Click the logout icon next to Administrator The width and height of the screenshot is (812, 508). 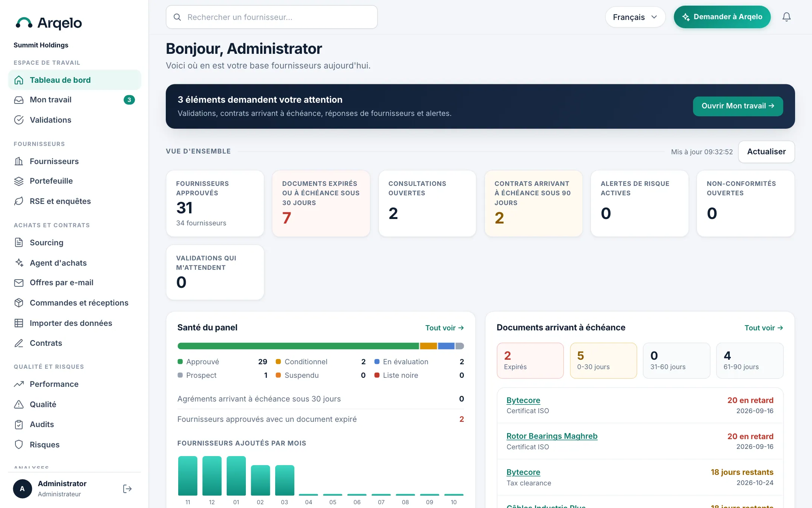127,489
